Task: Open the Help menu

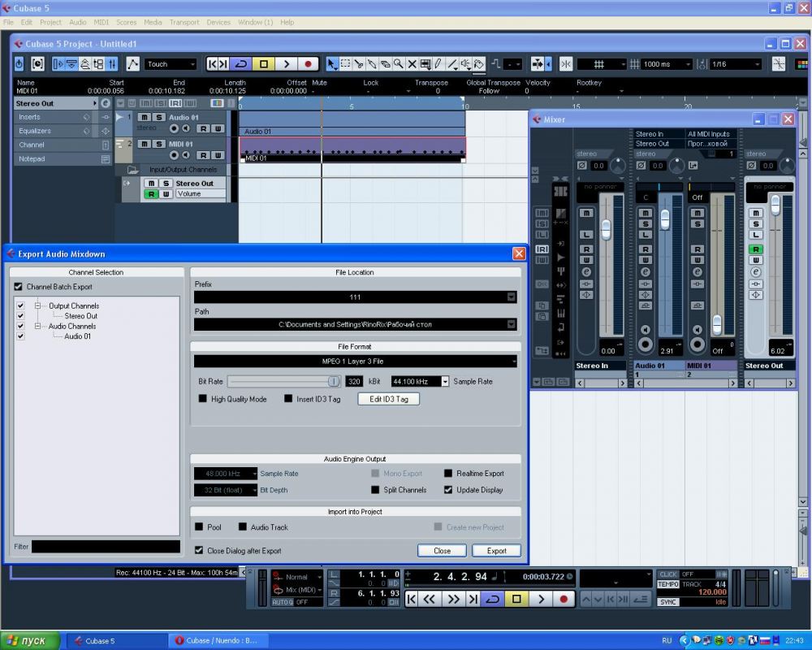Action: click(287, 22)
